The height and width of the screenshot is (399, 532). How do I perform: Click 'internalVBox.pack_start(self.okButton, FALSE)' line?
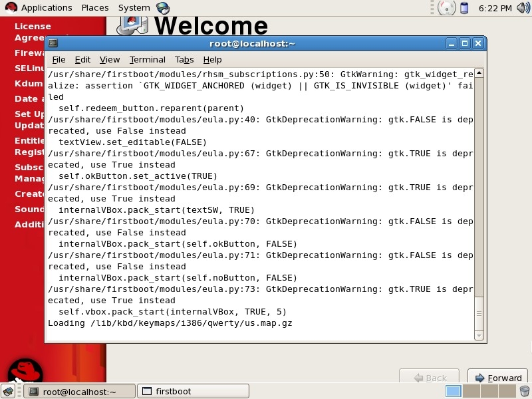pyautogui.click(x=178, y=244)
